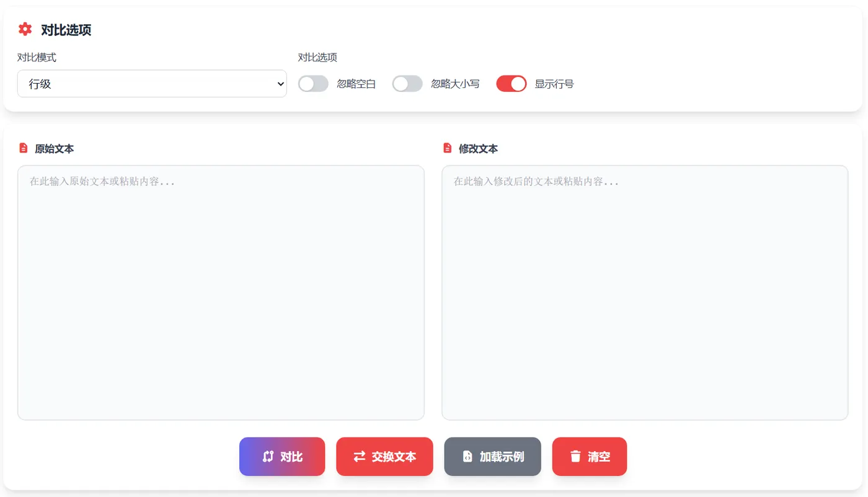Screen dimensions: 868x497
Task: Load sample text with the 加载示例 button
Action: tap(492, 456)
